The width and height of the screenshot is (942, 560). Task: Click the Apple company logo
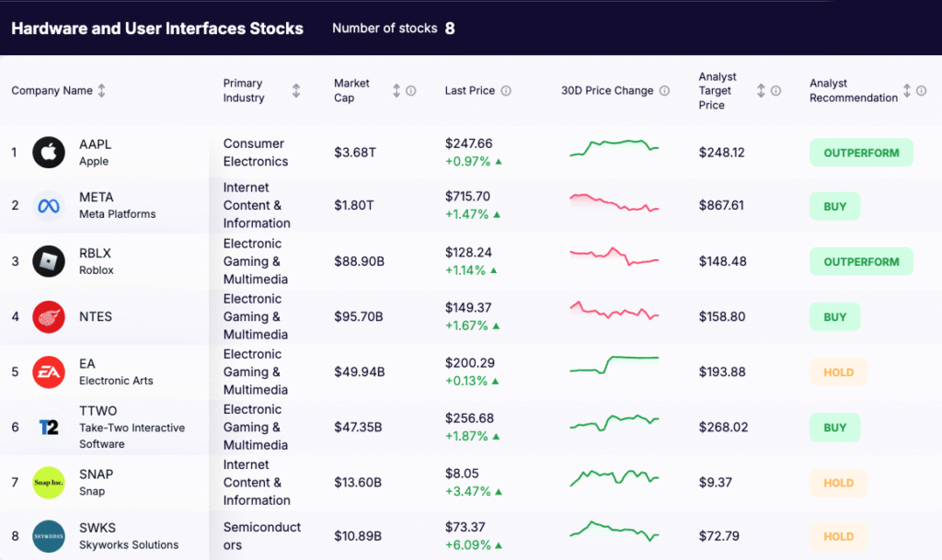[x=48, y=152]
